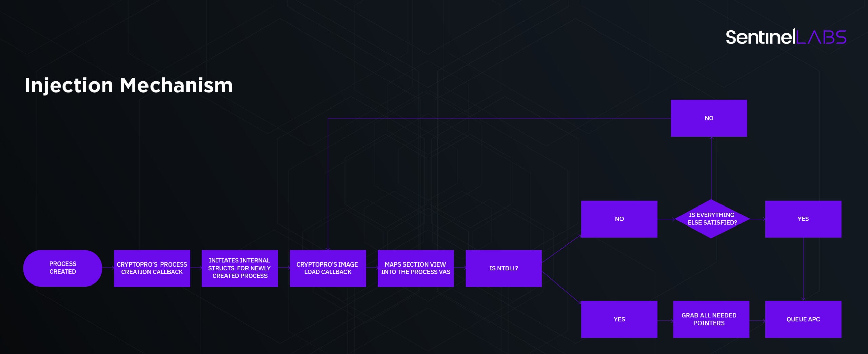The image size is (868, 354).
Task: Select the Is NTDLL? box
Action: [x=504, y=268]
